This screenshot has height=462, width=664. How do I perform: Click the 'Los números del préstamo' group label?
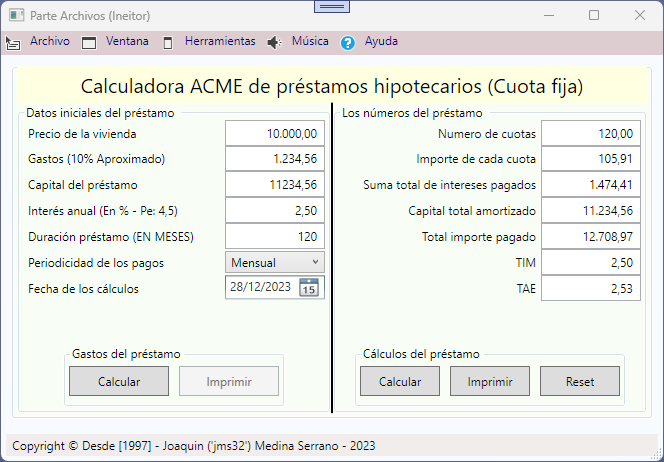tap(412, 113)
